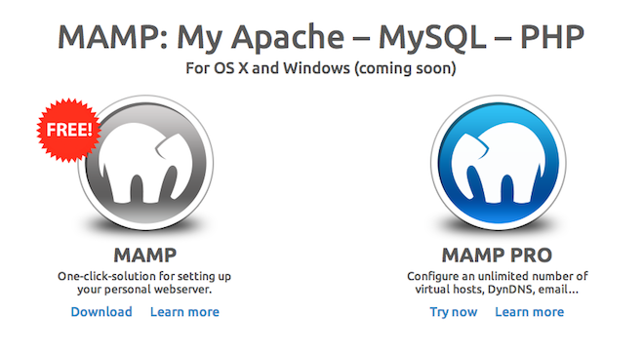Click the MAMP PRO product title

point(497,256)
